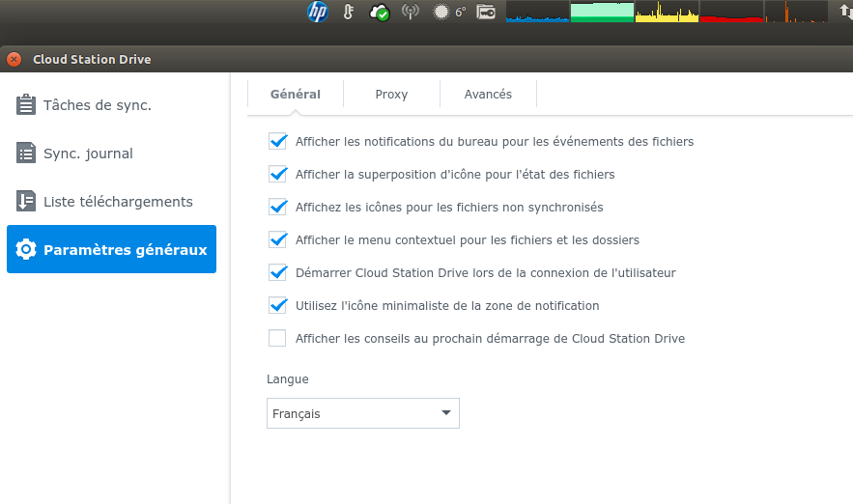Switch to the Proxy tab
This screenshot has width=853, height=504.
coord(391,95)
